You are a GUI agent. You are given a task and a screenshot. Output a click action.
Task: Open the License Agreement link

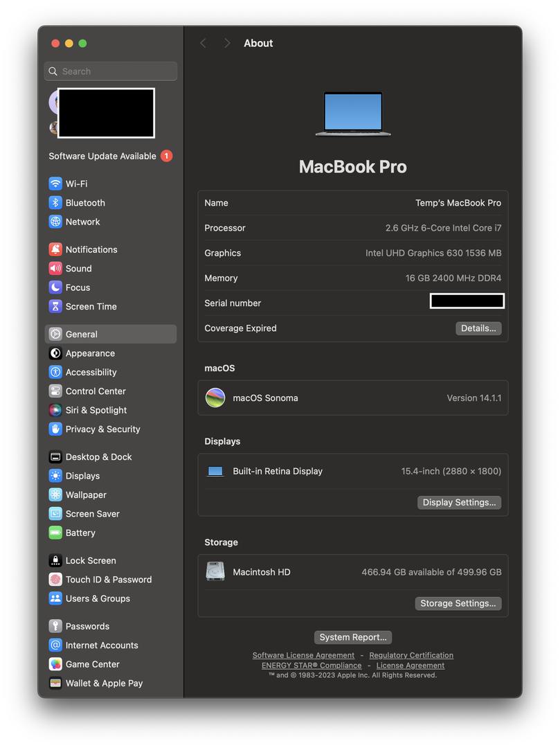click(410, 666)
